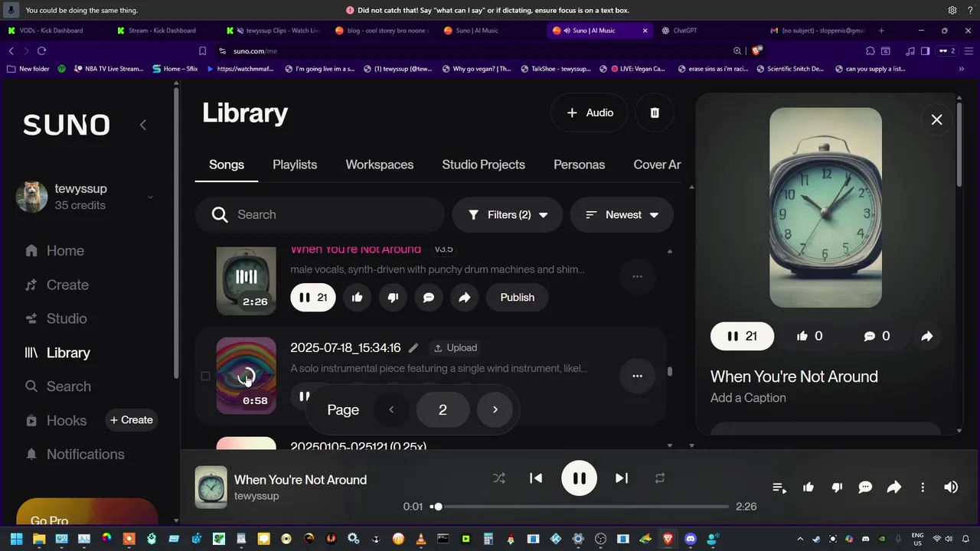Share When You're Not Around from song row
Viewport: 980px width, 551px height.
click(465, 297)
